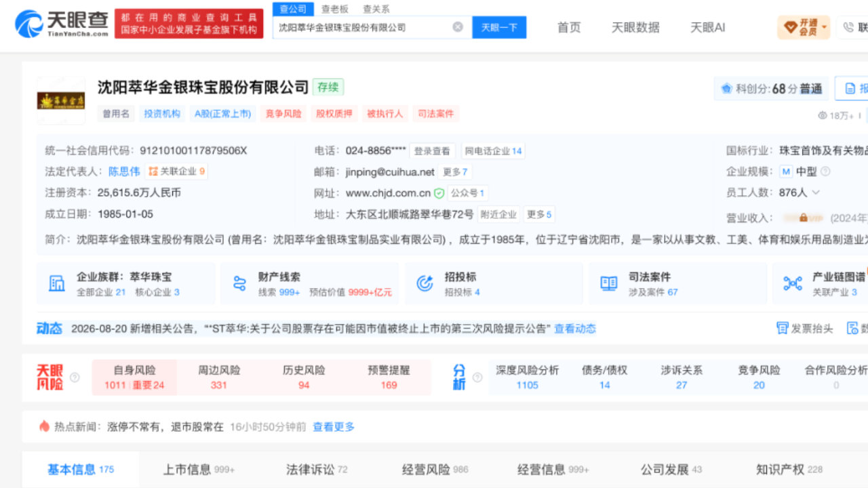Click the 曾用名 tag
The height and width of the screenshot is (488, 868).
coord(116,113)
